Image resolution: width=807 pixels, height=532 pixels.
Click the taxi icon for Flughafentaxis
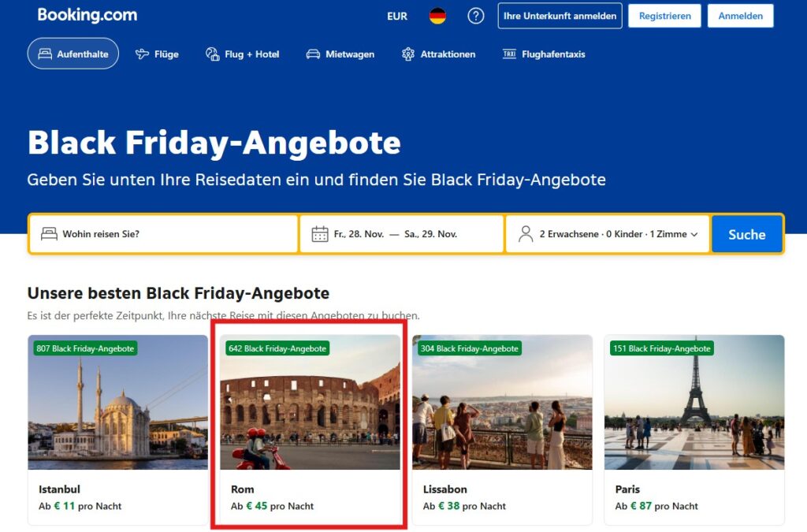click(x=509, y=54)
